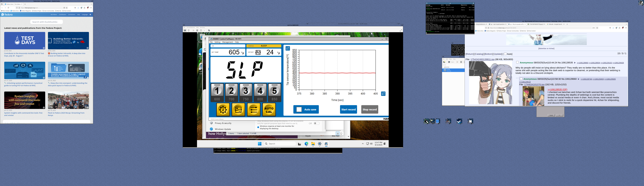Click the guest volume speaker icon

point(371,144)
